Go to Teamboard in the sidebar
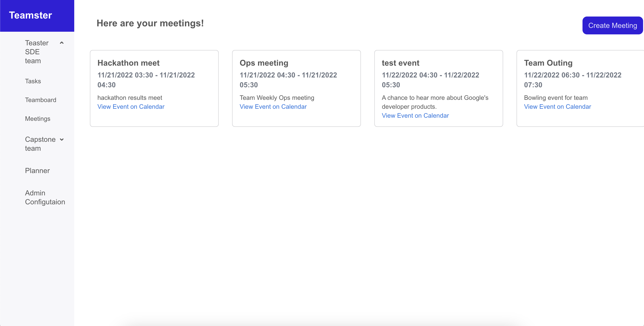The image size is (644, 326). click(40, 100)
